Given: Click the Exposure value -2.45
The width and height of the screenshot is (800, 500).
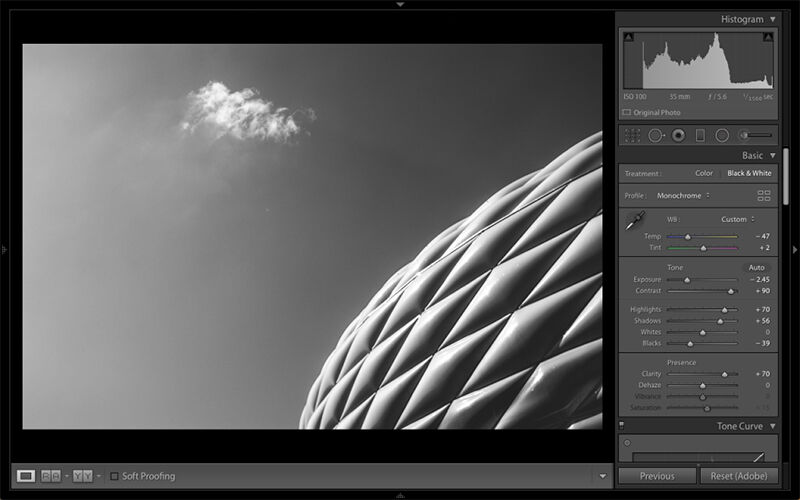Looking at the screenshot, I should coord(760,280).
